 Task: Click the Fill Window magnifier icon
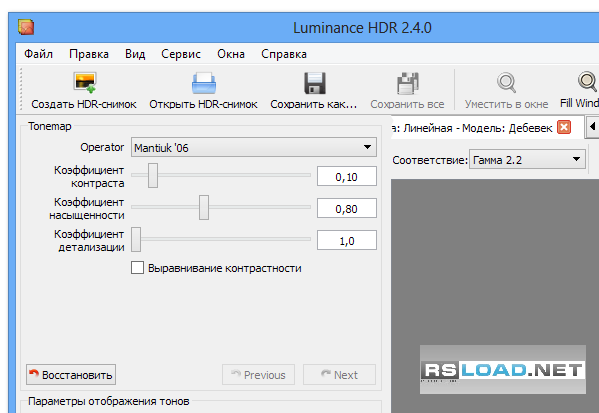(588, 82)
